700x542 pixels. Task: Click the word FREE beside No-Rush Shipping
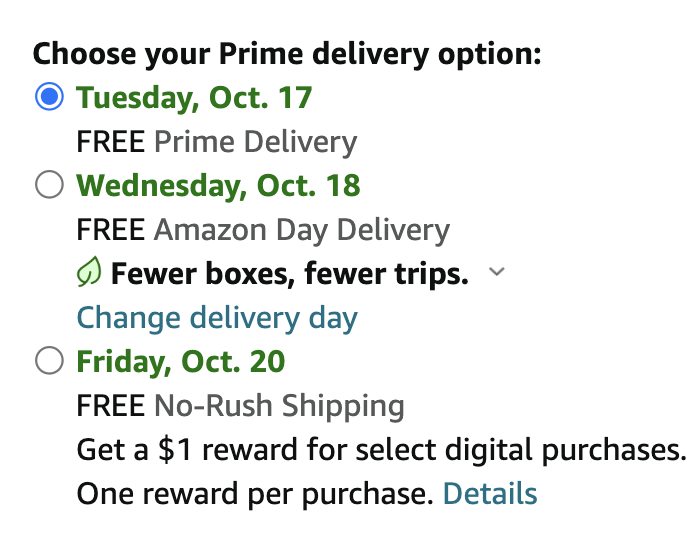tap(111, 405)
